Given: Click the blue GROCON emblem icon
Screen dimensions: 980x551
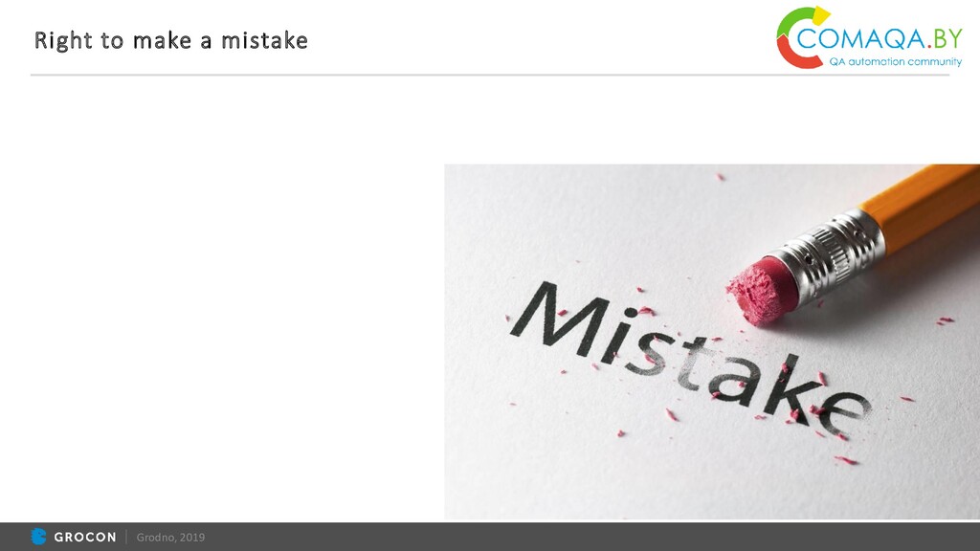Looking at the screenshot, I should (x=38, y=537).
